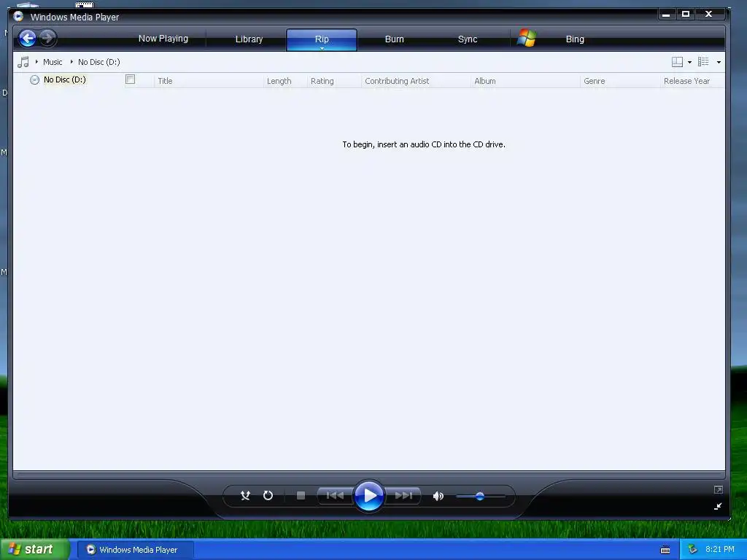Open the Now Playing tab
Viewport: 747px width, 560px height.
click(x=163, y=39)
